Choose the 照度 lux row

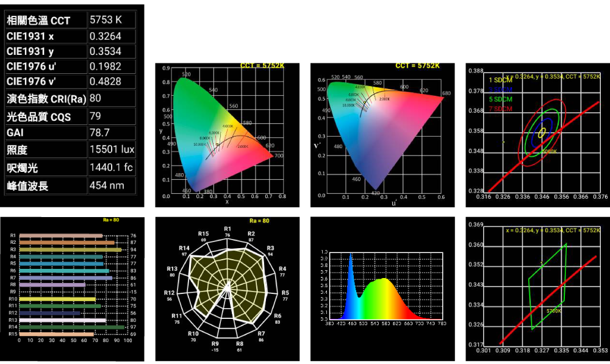pos(70,150)
